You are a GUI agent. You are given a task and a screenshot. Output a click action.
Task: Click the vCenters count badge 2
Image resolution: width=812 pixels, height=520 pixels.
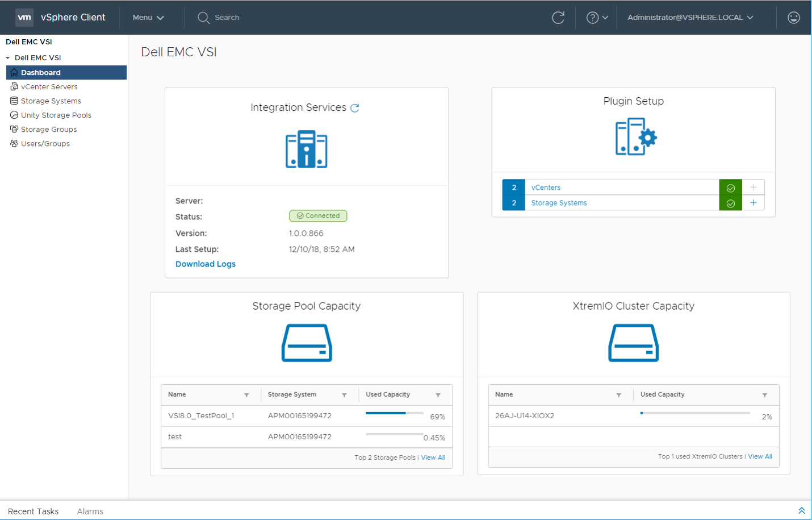point(514,188)
